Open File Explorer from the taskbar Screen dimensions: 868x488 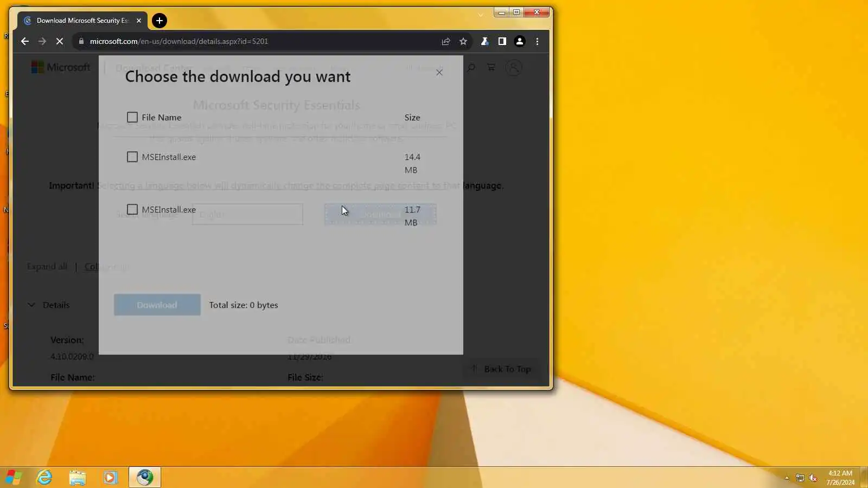click(x=78, y=477)
